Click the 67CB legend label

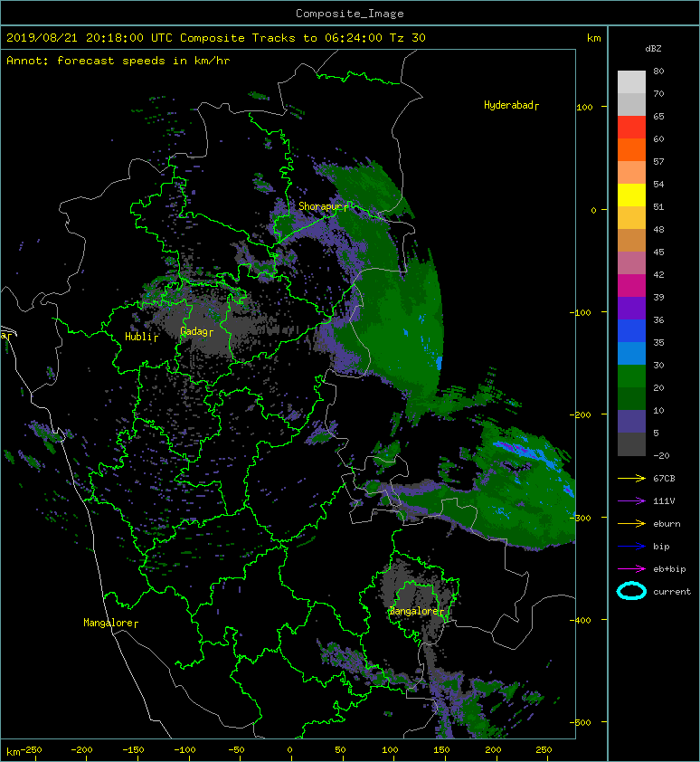(x=664, y=478)
